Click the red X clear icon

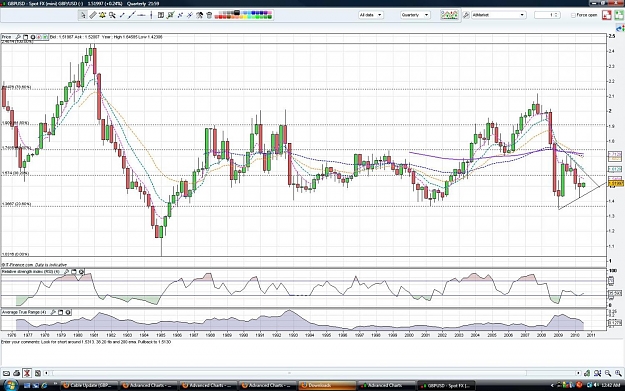pos(27,373)
